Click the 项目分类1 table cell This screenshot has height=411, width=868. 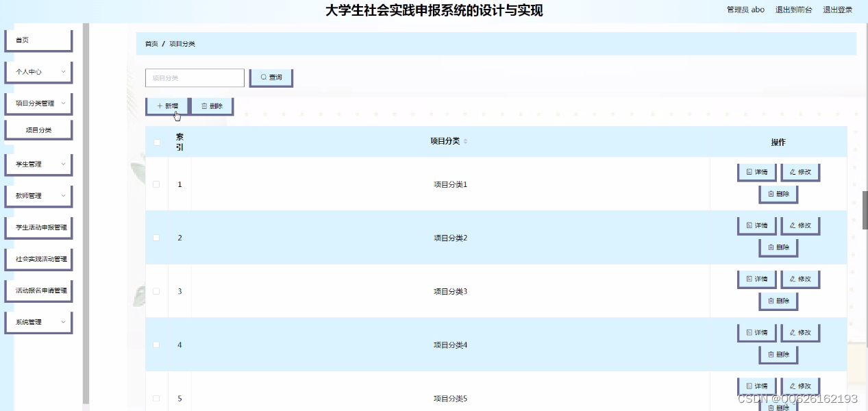[x=450, y=184]
